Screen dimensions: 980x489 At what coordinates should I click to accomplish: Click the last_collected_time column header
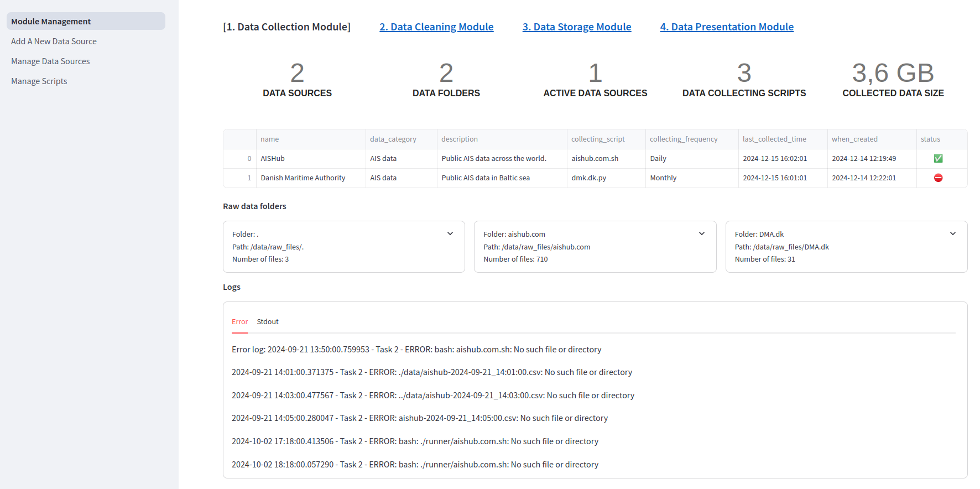pyautogui.click(x=774, y=139)
